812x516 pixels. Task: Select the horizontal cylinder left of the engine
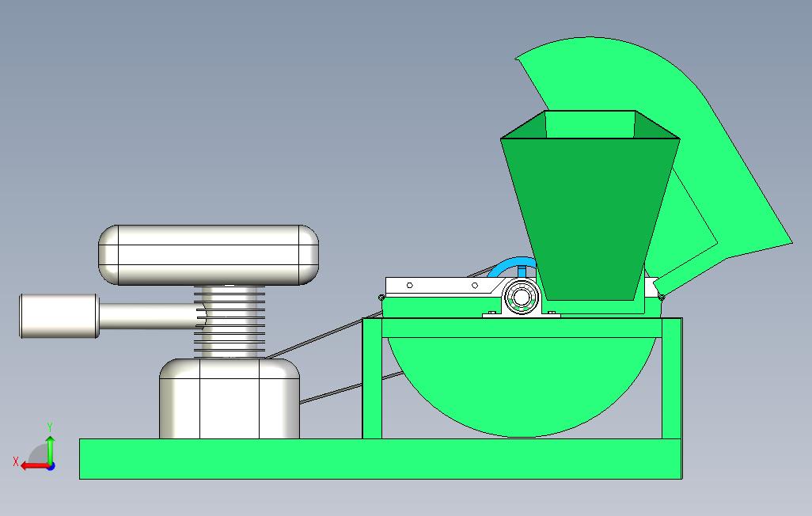coord(59,316)
